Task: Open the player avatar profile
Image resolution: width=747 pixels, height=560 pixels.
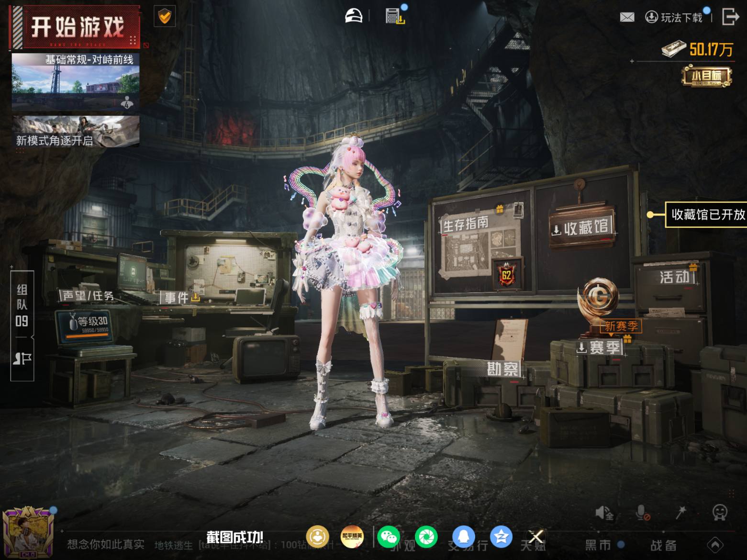Action: coord(28,533)
